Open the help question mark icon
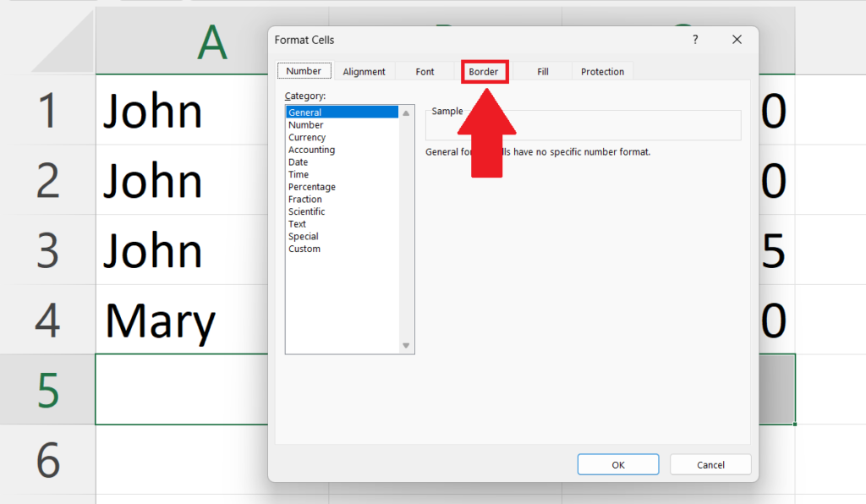The width and height of the screenshot is (866, 504). [695, 40]
